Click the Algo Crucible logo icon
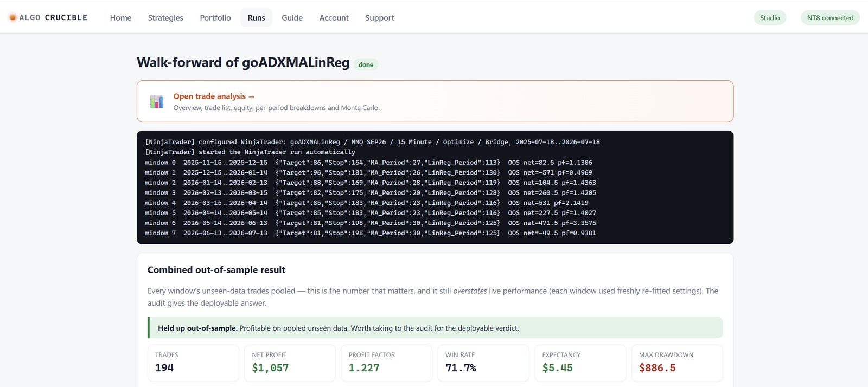 [x=12, y=17]
